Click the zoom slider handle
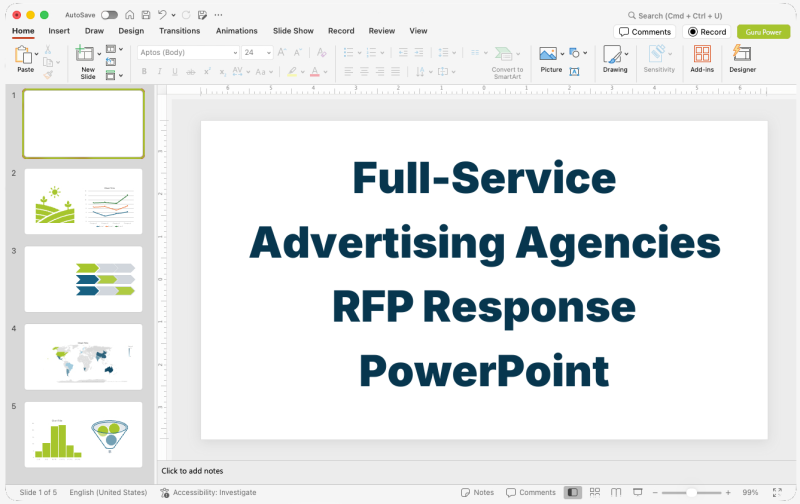The width and height of the screenshot is (800, 504). coord(691,492)
